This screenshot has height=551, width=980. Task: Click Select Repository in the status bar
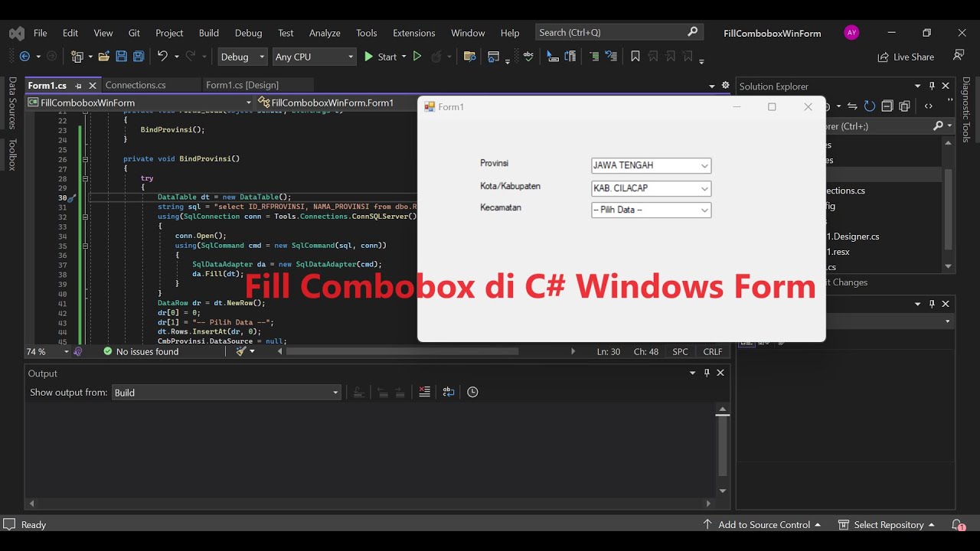click(x=887, y=525)
